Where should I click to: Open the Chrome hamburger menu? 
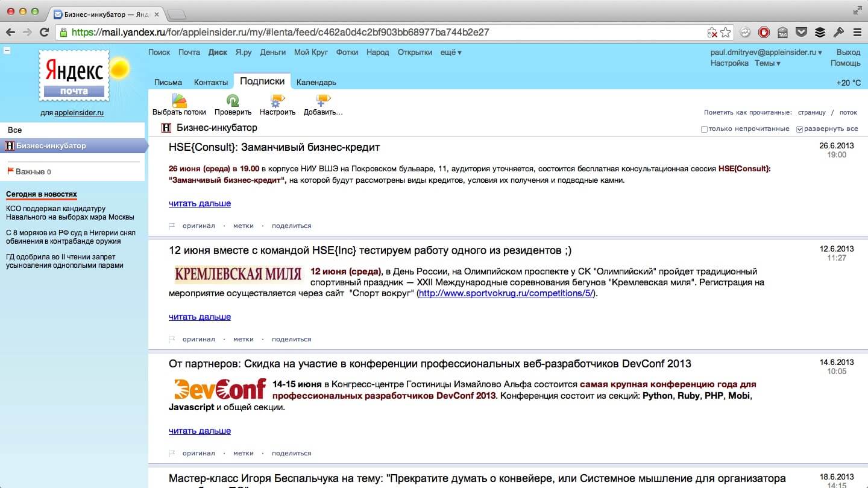click(x=857, y=32)
